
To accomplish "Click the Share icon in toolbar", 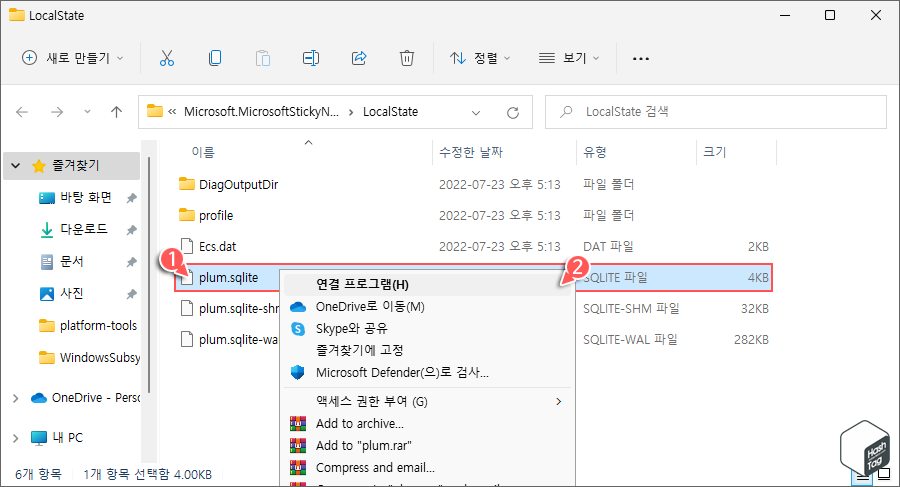I will (x=359, y=58).
